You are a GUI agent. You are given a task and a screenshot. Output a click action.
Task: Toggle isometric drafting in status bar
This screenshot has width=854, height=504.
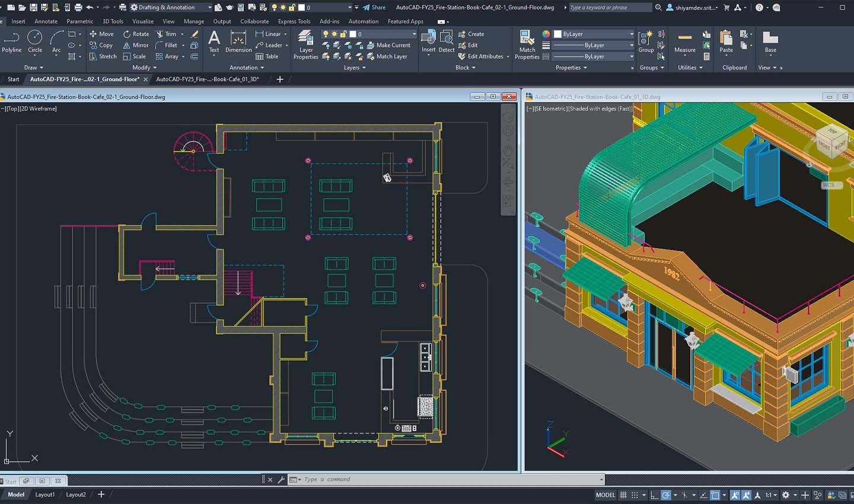pos(685,495)
